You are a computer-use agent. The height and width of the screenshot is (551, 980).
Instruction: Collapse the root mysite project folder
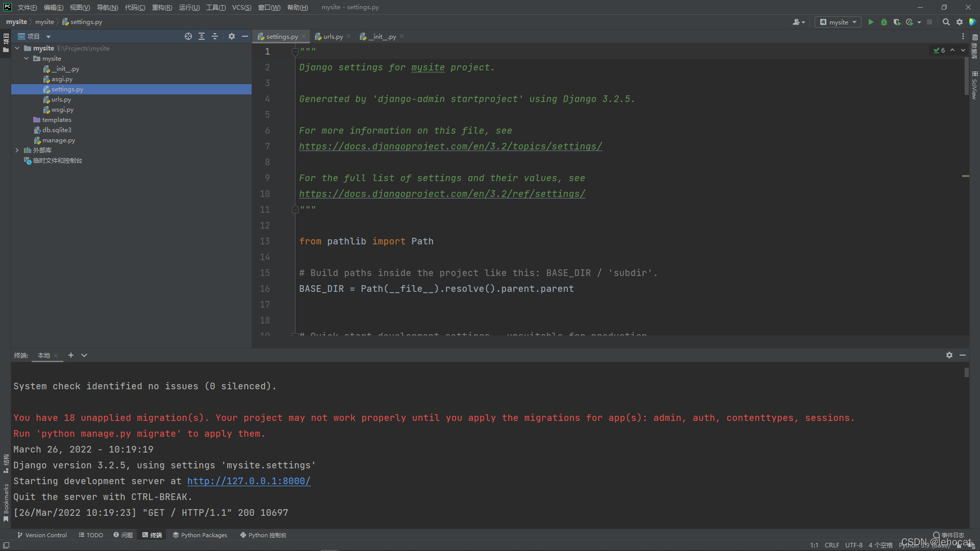[x=17, y=48]
